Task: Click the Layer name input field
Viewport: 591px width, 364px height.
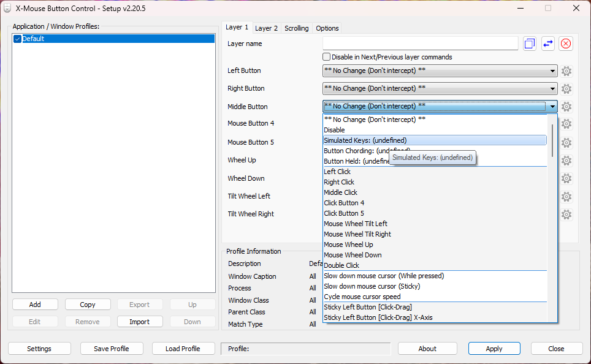Action: tap(420, 44)
